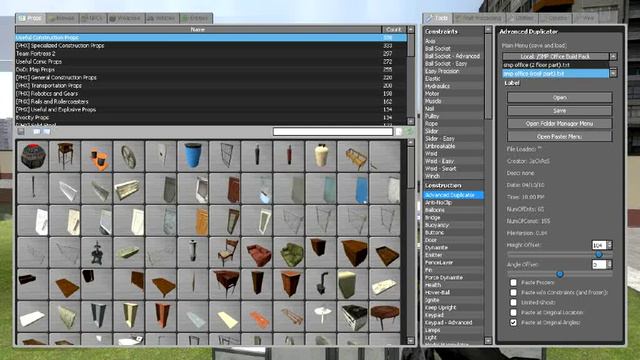Select [PHX] Transportation Props category
Viewport: 640px width, 360px height.
211,86
